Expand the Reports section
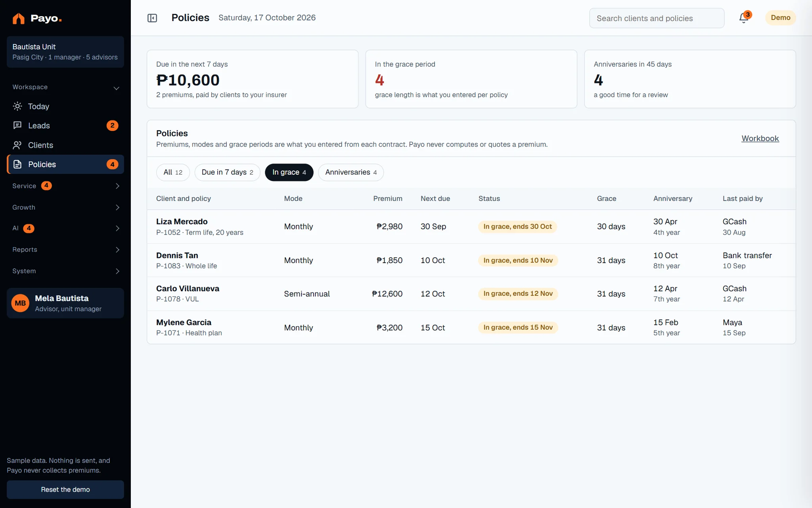 [65, 250]
